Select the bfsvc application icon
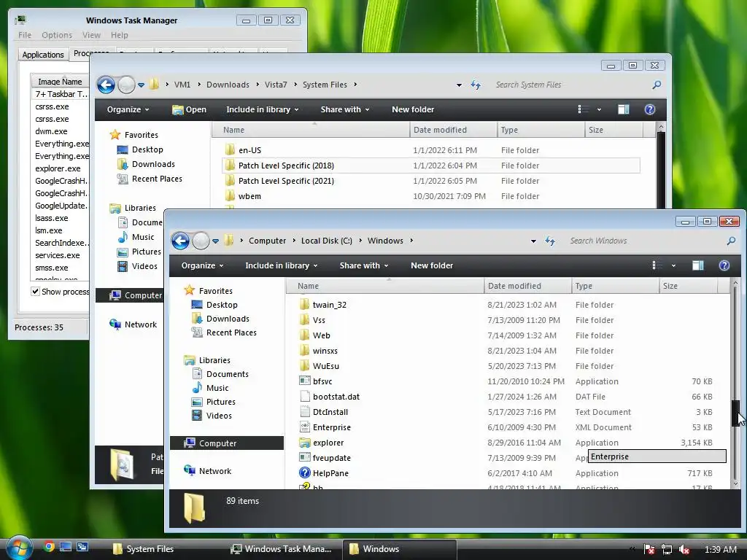The width and height of the screenshot is (747, 560). (x=305, y=381)
